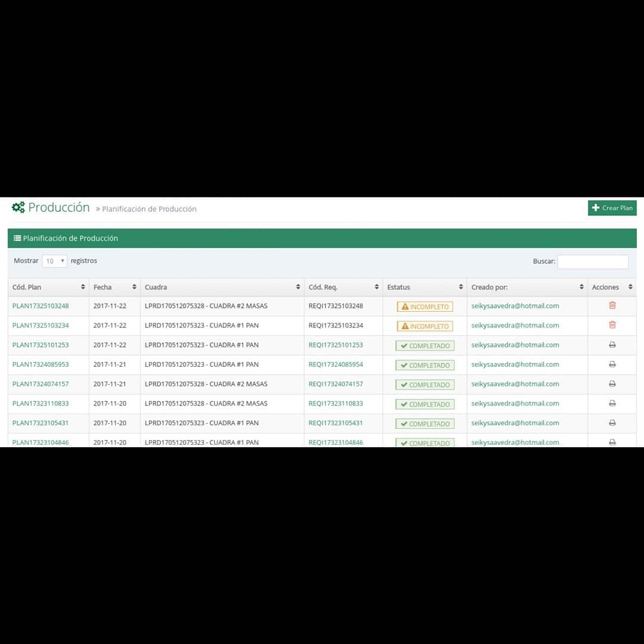Click COMPLETADO badge for PLAN17324085953

425,365
